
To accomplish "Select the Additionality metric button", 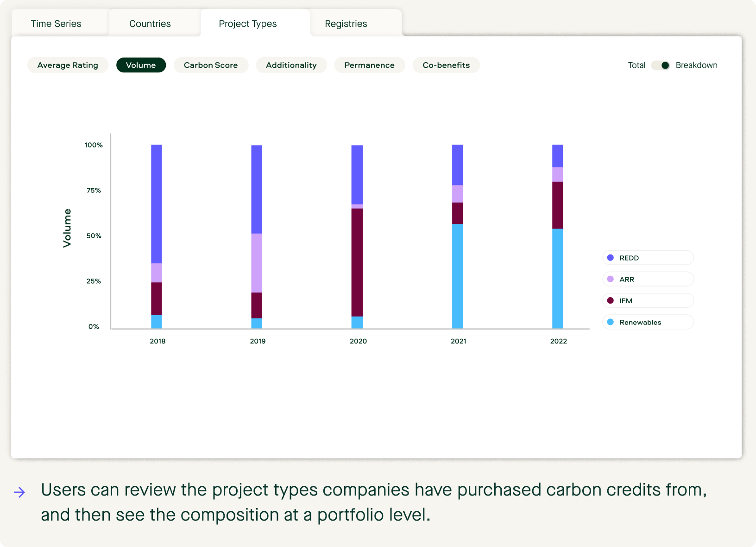I will click(291, 65).
